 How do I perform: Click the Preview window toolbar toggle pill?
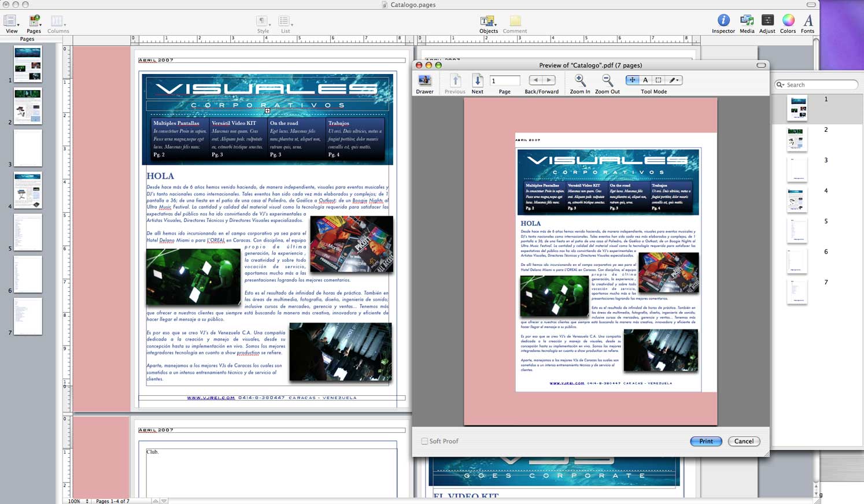761,65
